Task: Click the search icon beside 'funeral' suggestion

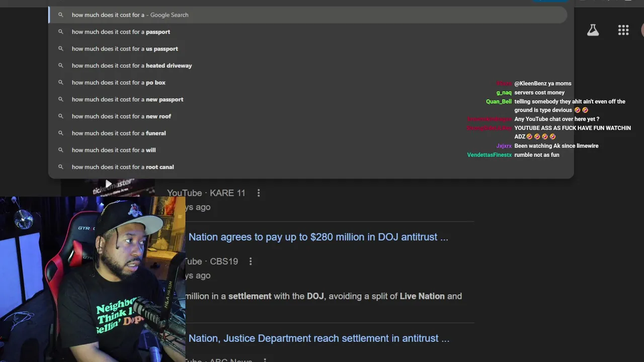Action: pos(61,133)
